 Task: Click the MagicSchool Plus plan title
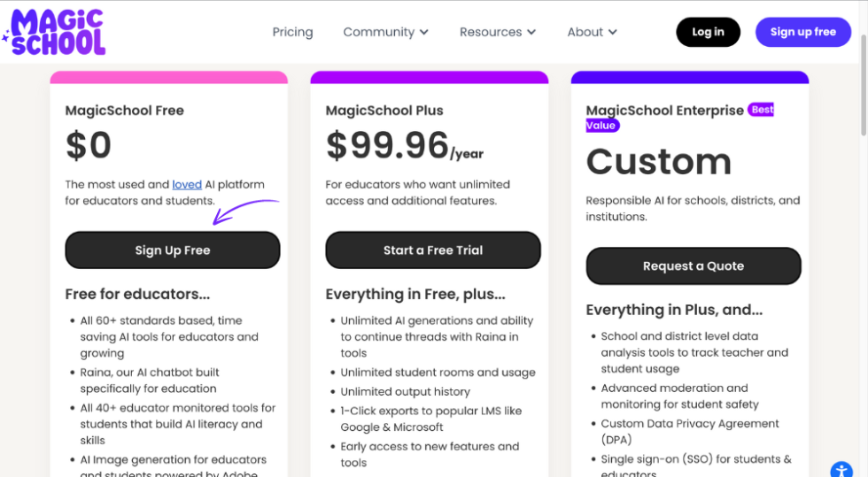(384, 111)
